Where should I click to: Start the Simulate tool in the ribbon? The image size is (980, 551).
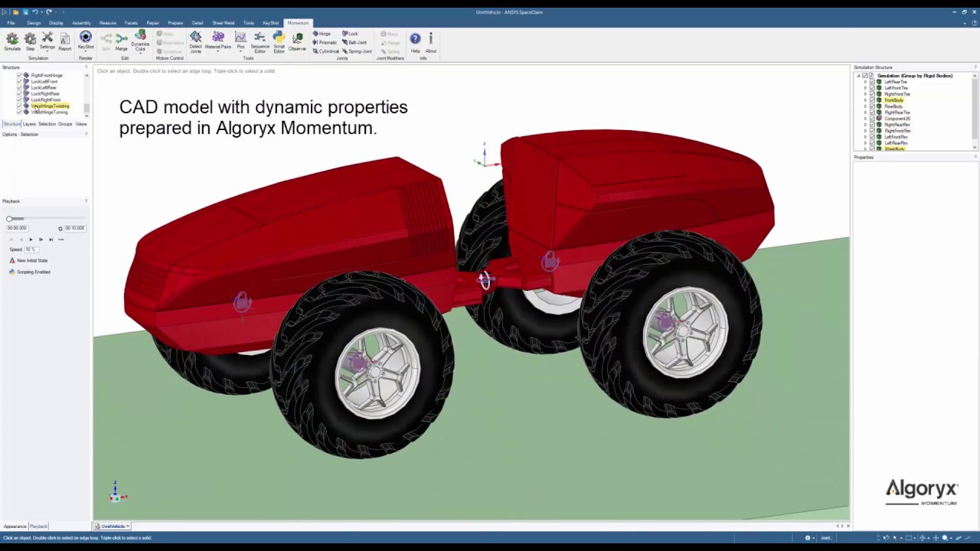pos(12,41)
